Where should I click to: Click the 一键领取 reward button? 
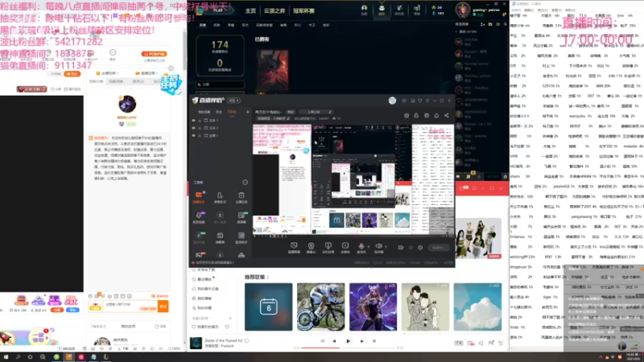click(x=40, y=338)
